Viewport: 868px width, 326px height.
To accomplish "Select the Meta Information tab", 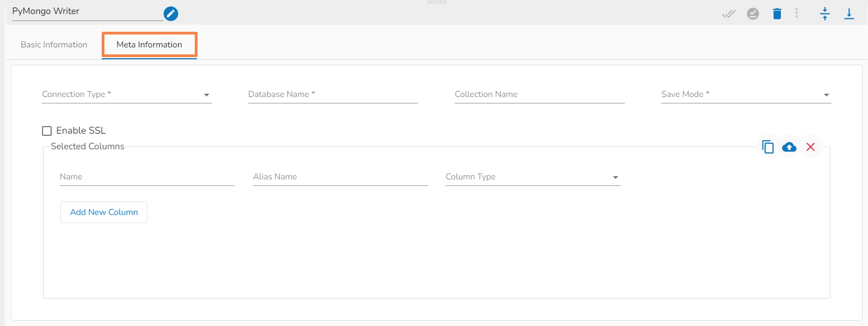I will (149, 45).
